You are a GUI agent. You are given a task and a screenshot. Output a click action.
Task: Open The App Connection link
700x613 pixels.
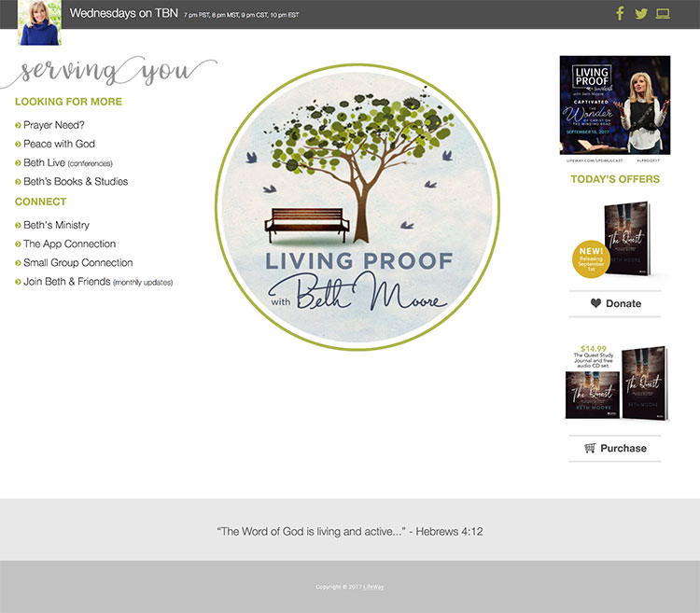(x=69, y=244)
